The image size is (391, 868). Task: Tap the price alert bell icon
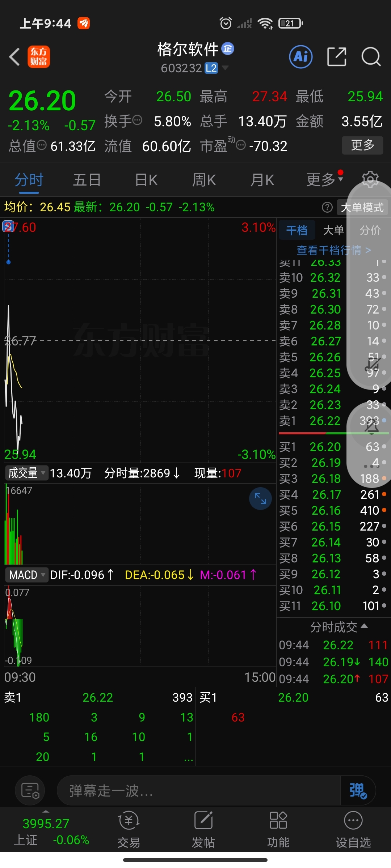click(371, 426)
